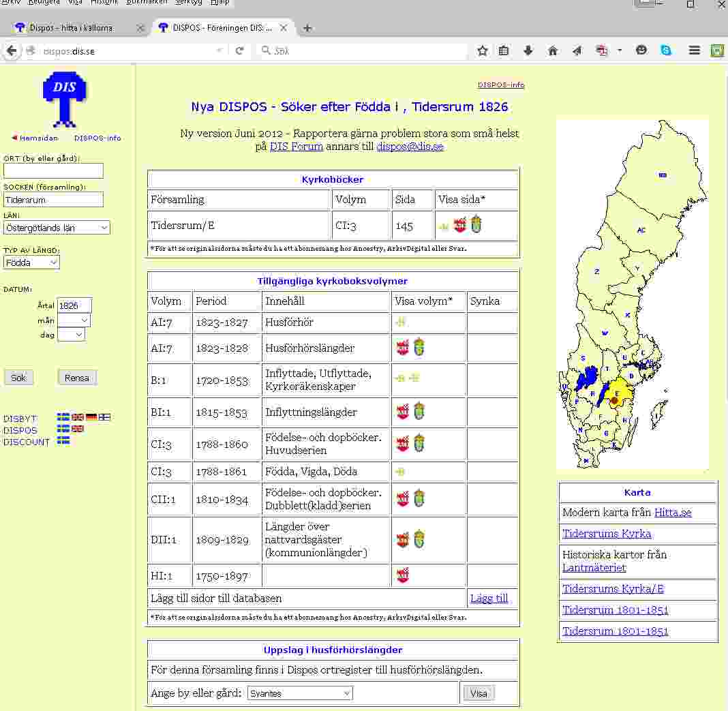This screenshot has width=728, height=711.
Task: Open ArkivDigital icon for AI:7 Husförhörslängder
Action: pos(403,348)
